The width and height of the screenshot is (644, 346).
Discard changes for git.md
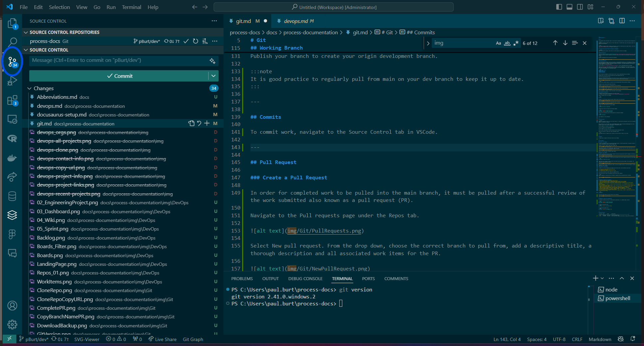click(x=199, y=123)
